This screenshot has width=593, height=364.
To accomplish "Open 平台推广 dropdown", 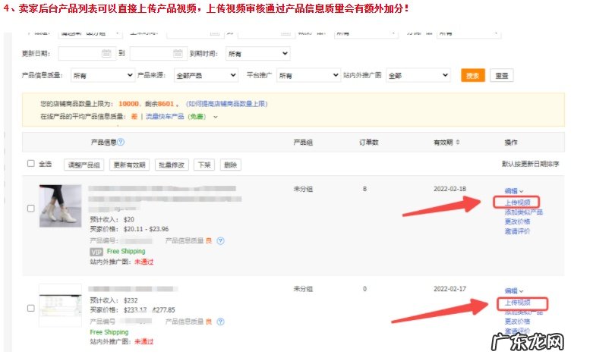I will pos(308,75).
